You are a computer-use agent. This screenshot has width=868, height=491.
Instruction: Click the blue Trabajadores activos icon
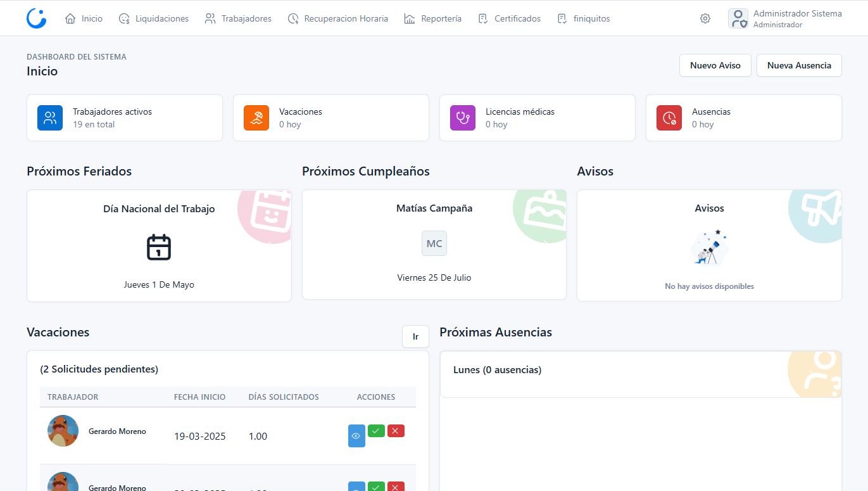[x=50, y=118]
